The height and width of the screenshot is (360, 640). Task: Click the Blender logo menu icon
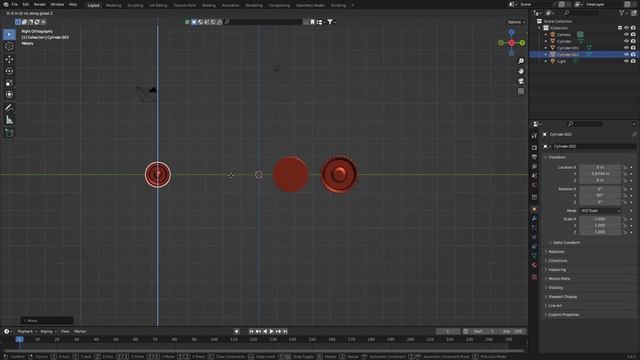pos(6,4)
